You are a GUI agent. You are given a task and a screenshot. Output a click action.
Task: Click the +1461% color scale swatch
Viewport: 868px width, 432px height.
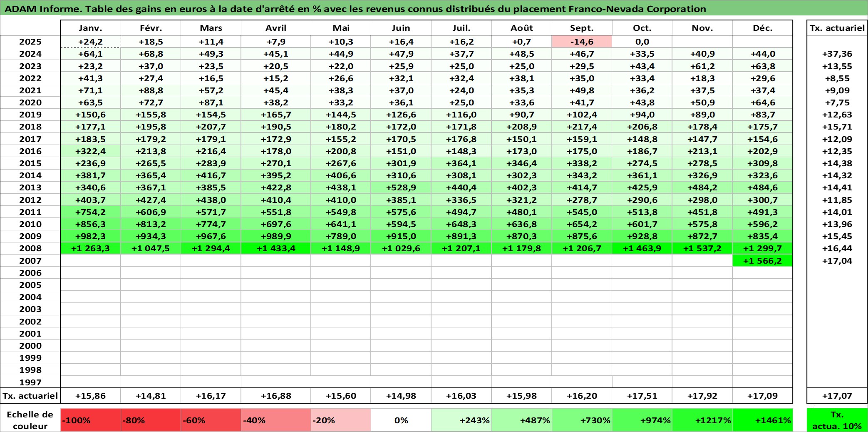click(x=762, y=420)
